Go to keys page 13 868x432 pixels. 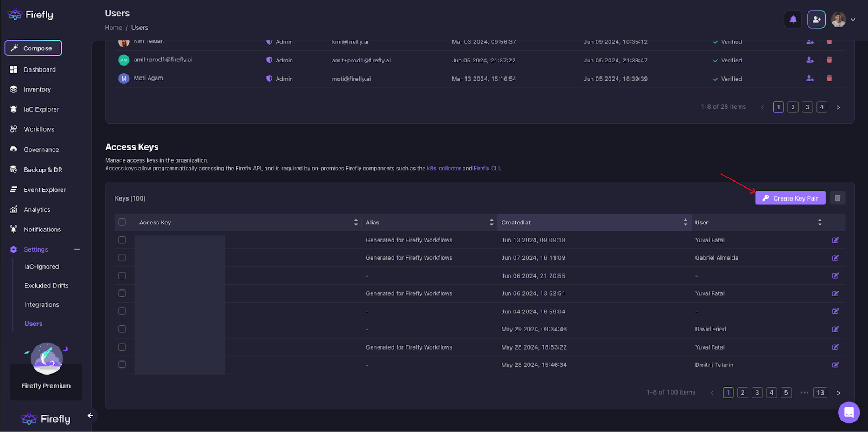820,393
